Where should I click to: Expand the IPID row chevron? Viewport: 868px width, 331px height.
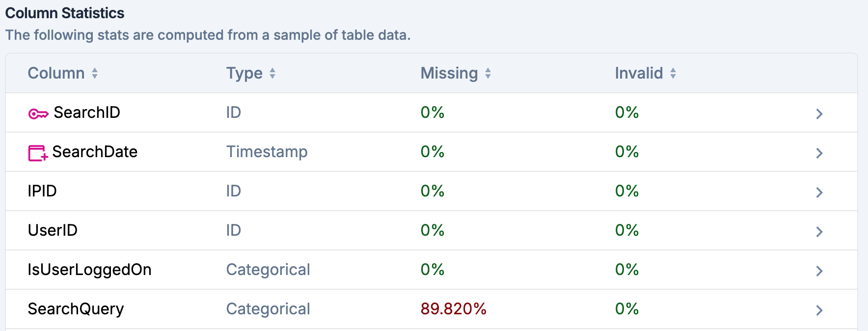819,193
